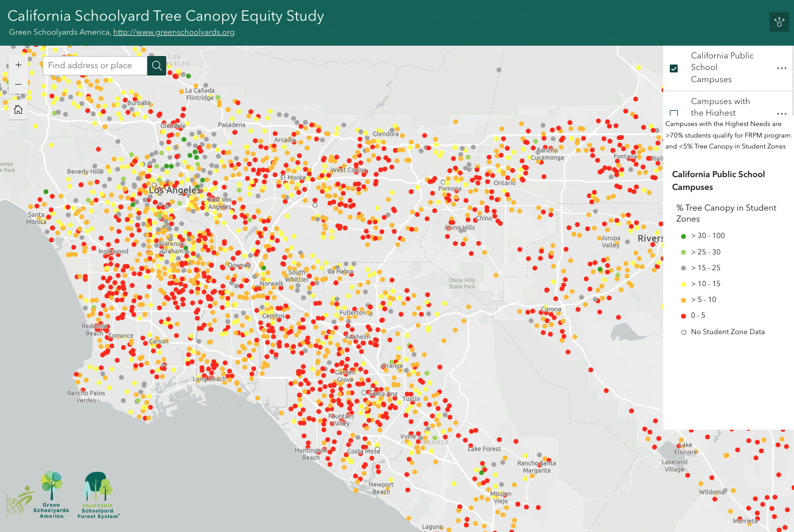Click the 0 - 5 red legend swatch
The width and height of the screenshot is (794, 532).
tap(683, 315)
